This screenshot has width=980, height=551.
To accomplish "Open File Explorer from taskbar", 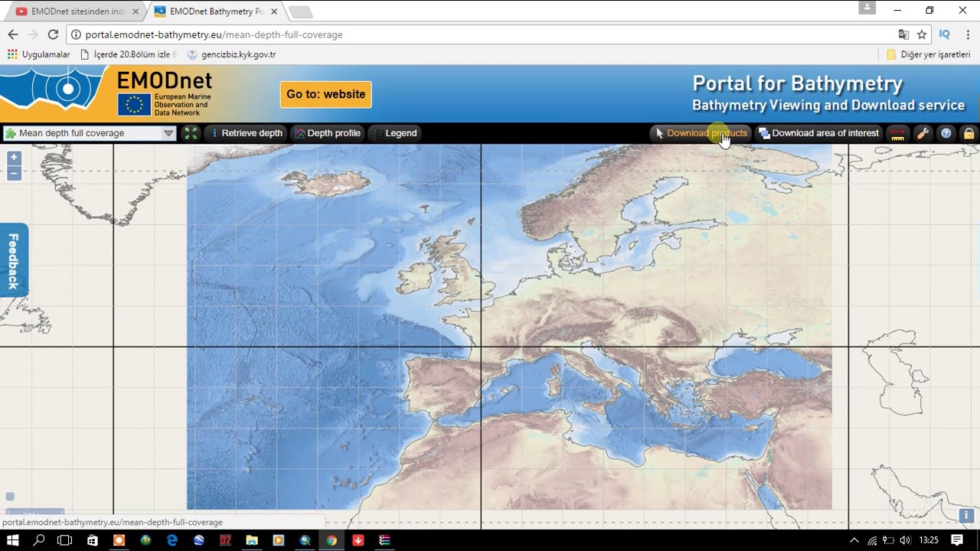I will [x=252, y=540].
